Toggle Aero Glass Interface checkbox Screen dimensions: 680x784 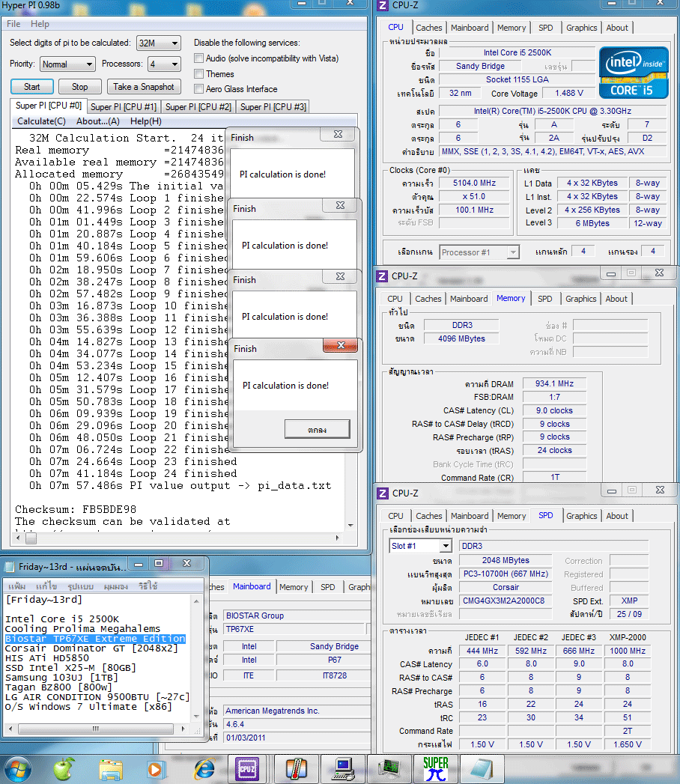(199, 88)
